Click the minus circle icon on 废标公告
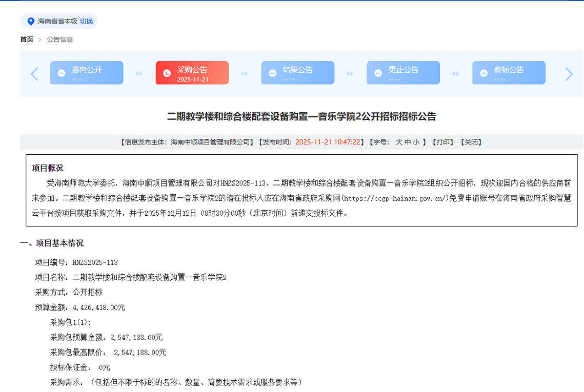Image resolution: width=584 pixels, height=392 pixels. coord(484,73)
